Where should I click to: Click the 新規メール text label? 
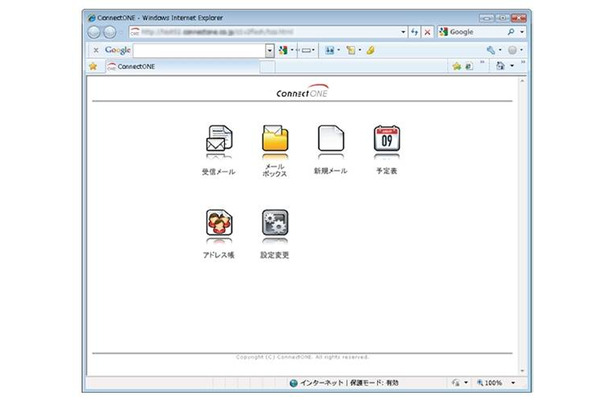(330, 171)
